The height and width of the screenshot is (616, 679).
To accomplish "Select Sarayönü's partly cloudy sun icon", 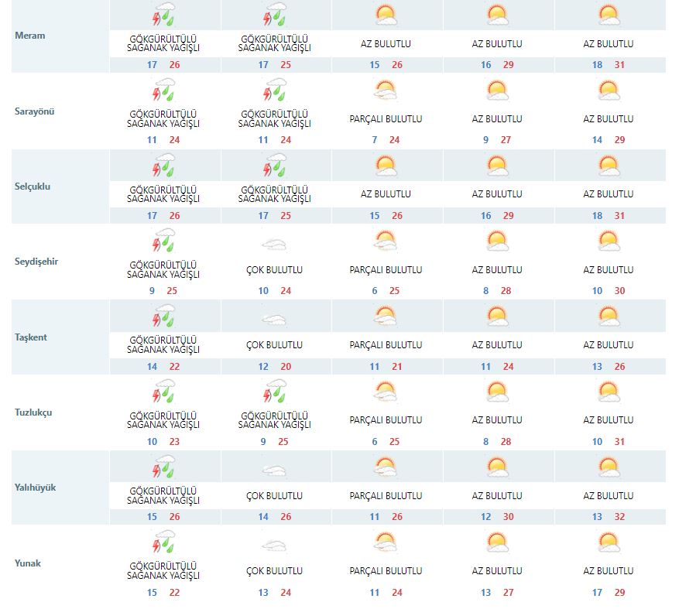I will (x=386, y=92).
